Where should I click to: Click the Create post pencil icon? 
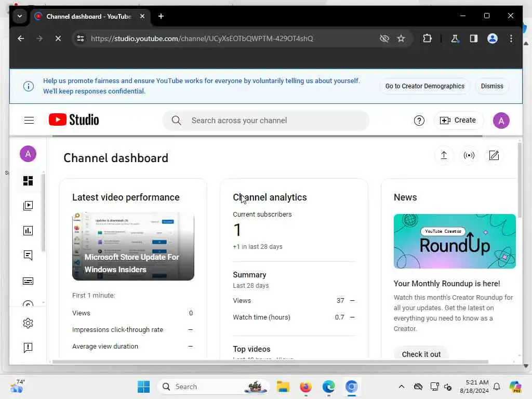(x=494, y=155)
